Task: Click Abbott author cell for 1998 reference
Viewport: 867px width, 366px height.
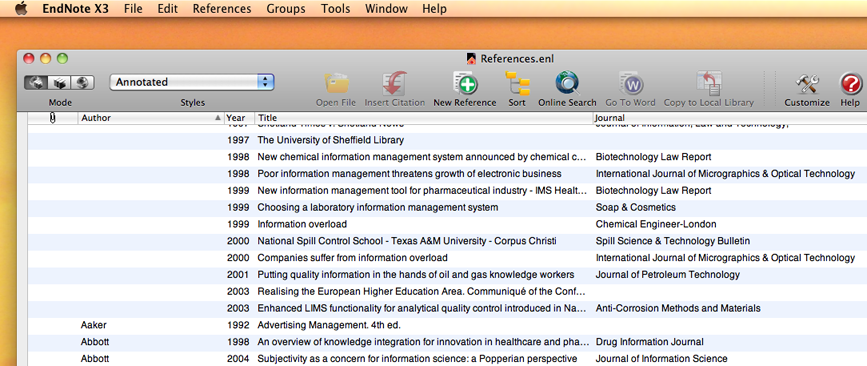Action: [x=95, y=342]
